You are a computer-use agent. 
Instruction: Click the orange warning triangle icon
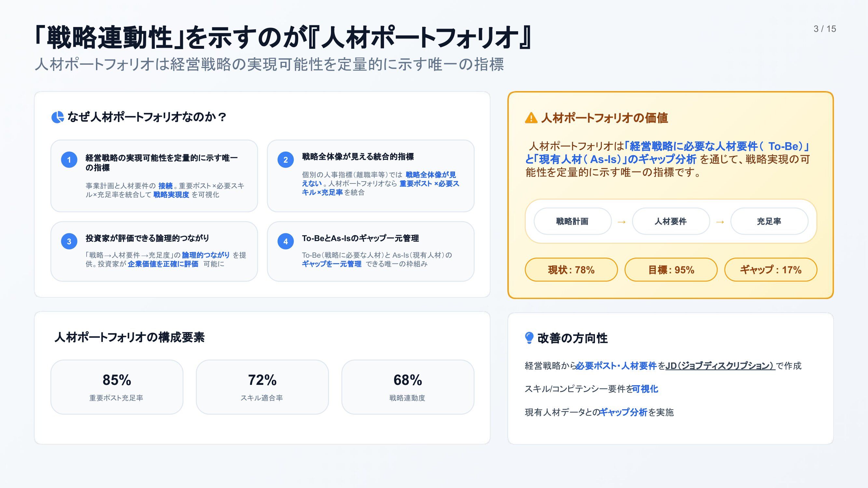[x=531, y=118]
